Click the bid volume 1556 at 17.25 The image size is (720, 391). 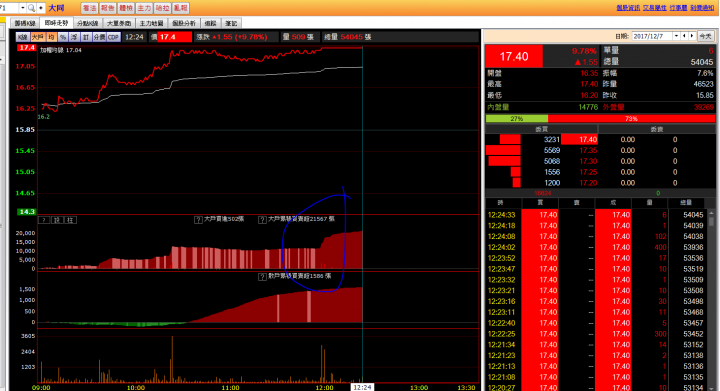pyautogui.click(x=552, y=172)
